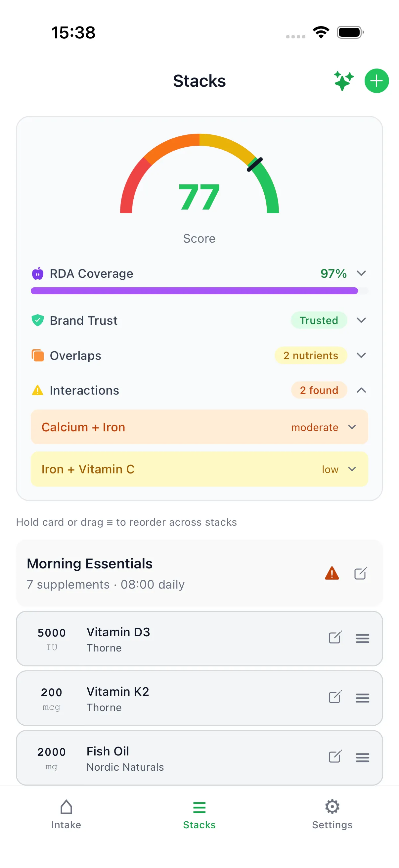Expand the RDA Coverage section
Screen dimensions: 399x868
361,273
